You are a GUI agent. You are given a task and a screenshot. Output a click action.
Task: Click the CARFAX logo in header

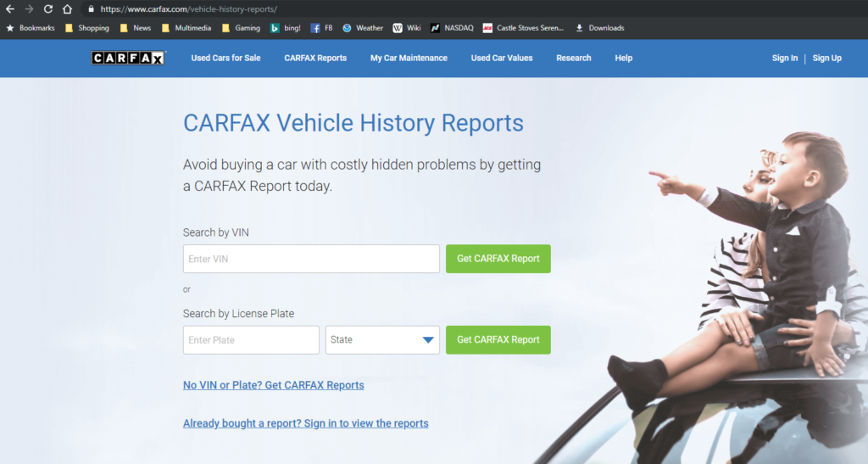point(129,58)
